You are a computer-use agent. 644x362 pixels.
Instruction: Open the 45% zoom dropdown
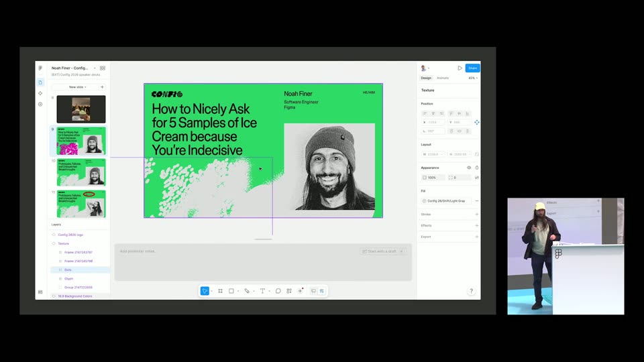pos(473,78)
